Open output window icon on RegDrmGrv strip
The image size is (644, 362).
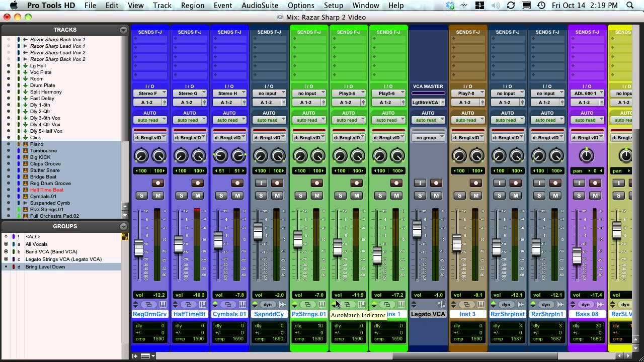[148, 305]
